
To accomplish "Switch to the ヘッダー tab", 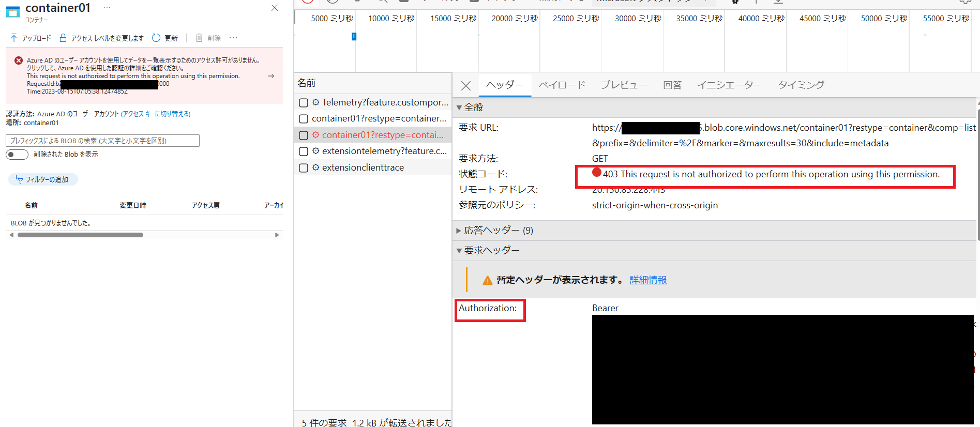I will 505,85.
